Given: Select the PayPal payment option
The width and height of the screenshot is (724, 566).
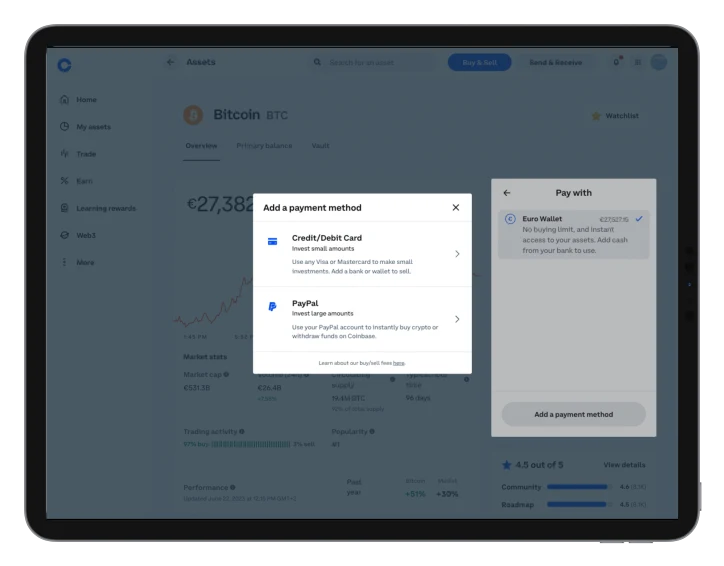Looking at the screenshot, I should 362,319.
